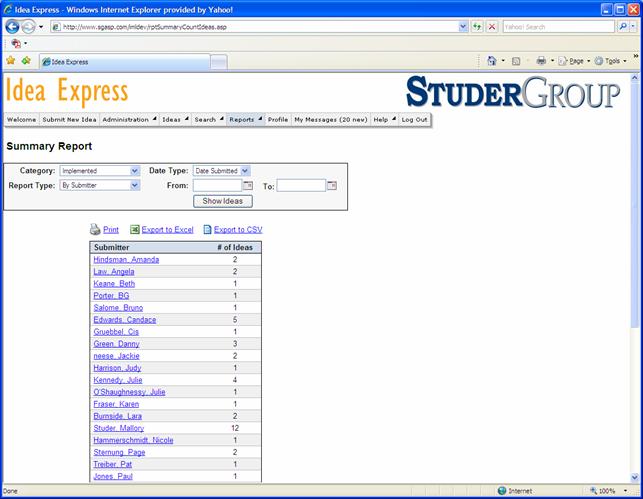Screen dimensions: 643x499
Task: Open the Help menu
Action: click(384, 119)
